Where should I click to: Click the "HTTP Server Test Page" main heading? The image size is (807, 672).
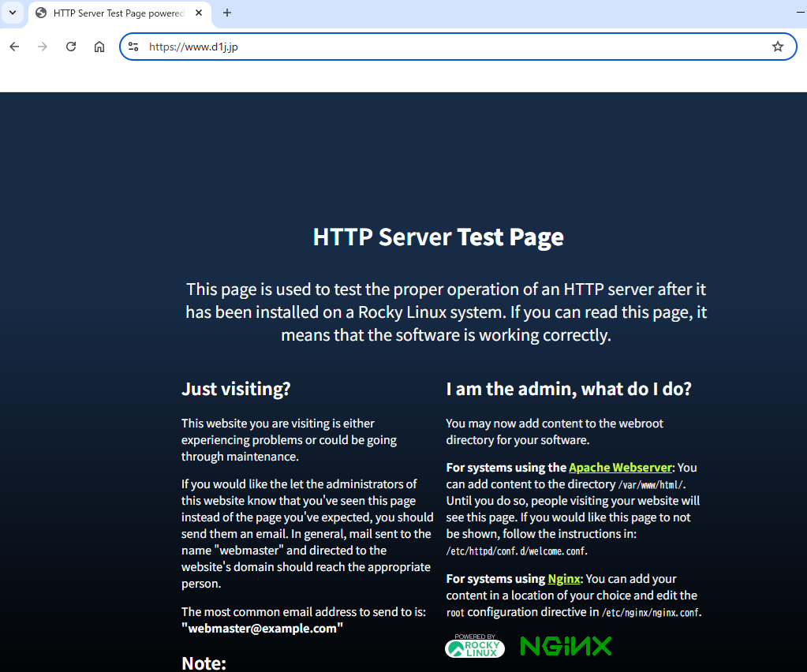pyautogui.click(x=438, y=237)
